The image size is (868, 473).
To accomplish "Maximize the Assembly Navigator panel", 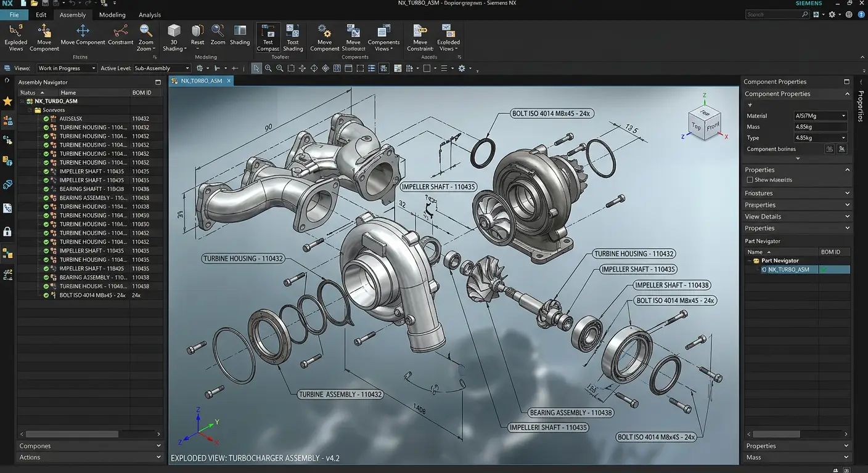I will [x=158, y=82].
